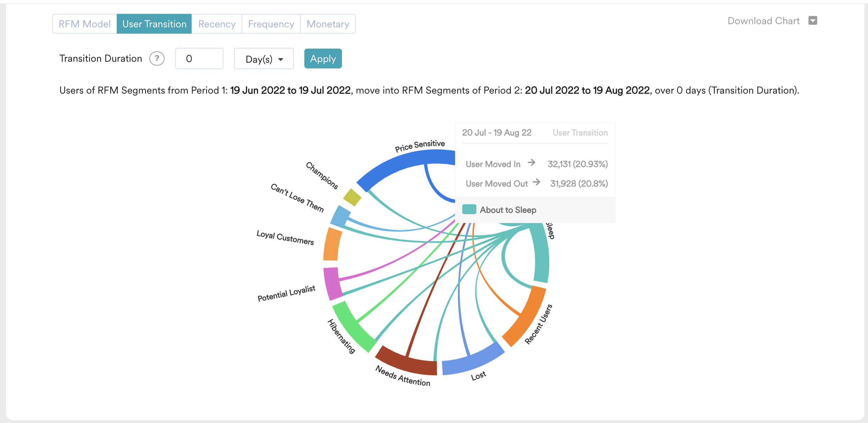Click the Transition Duration help icon
Image resolution: width=868 pixels, height=423 pixels.
[157, 59]
